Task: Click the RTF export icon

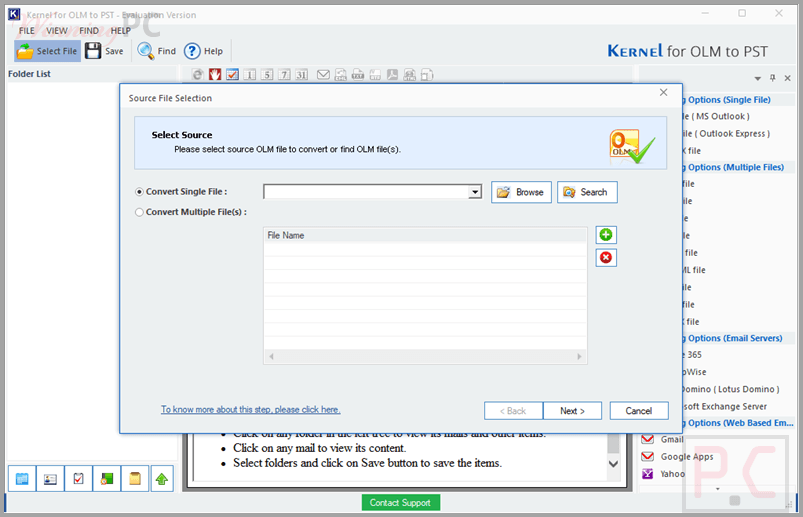Action: click(375, 75)
